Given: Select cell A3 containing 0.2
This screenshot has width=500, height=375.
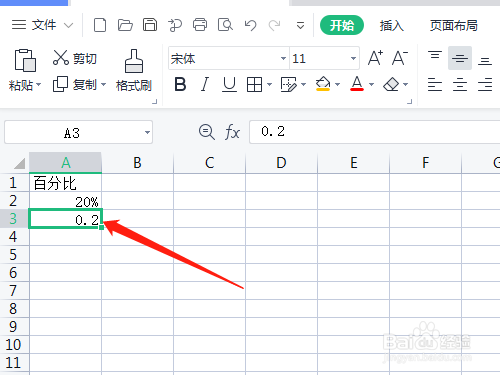Looking at the screenshot, I should (65, 219).
